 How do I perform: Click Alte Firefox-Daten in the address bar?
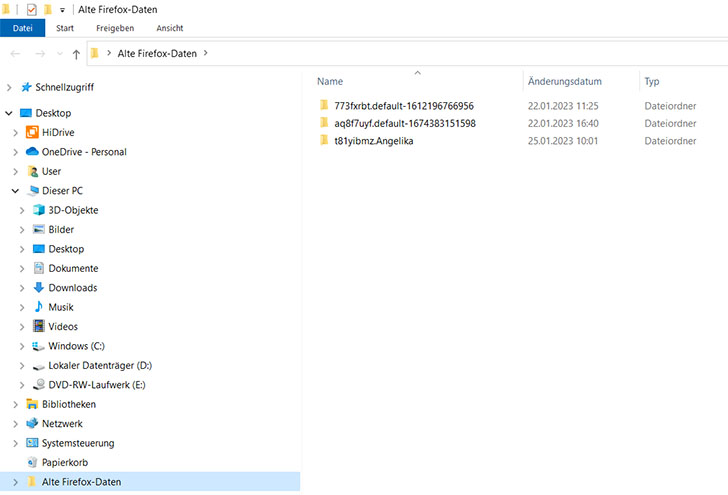[x=157, y=53]
